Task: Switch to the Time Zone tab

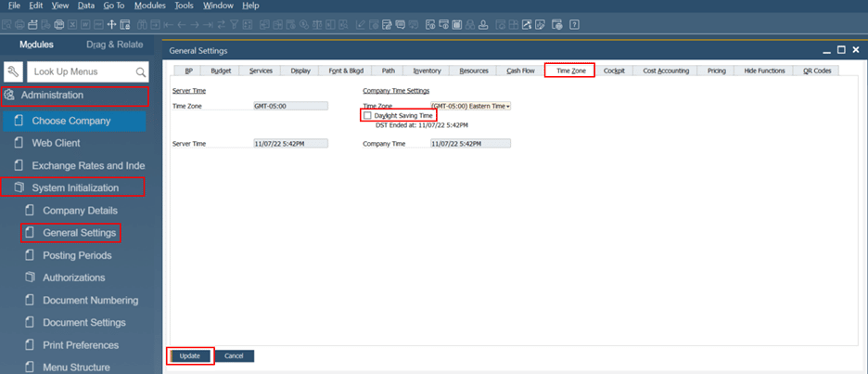Action: click(570, 71)
